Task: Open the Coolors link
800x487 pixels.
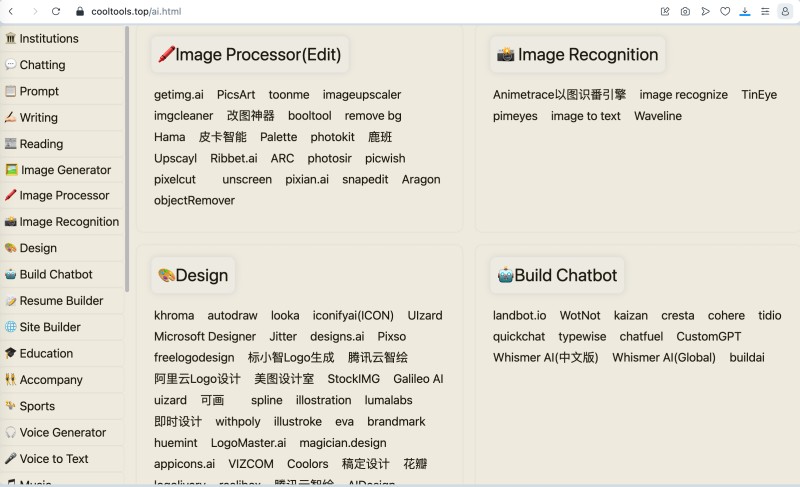Action: (x=308, y=464)
